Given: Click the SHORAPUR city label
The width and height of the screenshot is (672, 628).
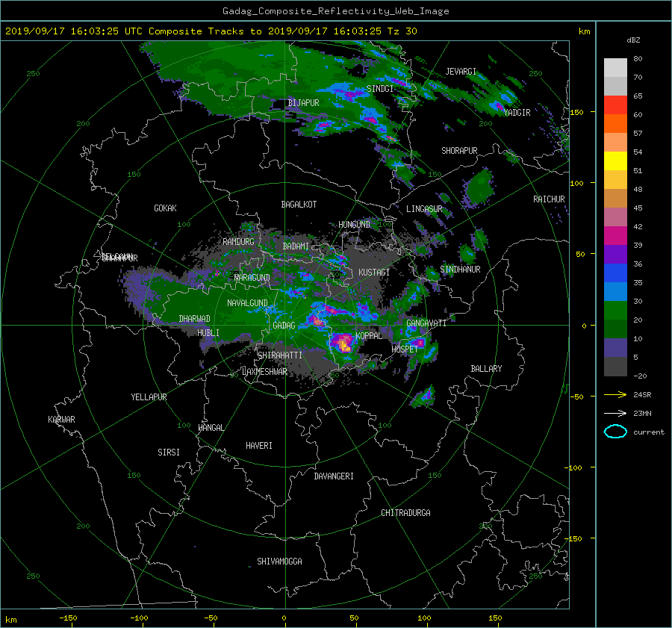Looking at the screenshot, I should point(459,151).
